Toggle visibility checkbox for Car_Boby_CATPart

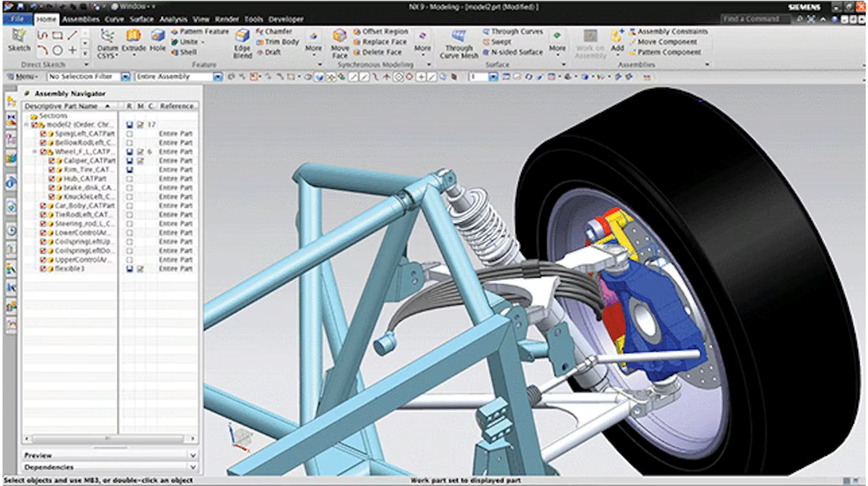pos(43,206)
